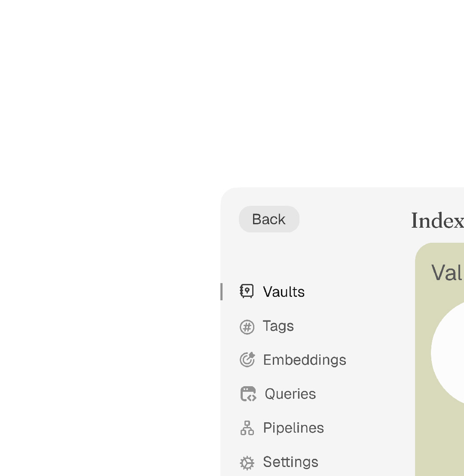This screenshot has width=464, height=476.
Task: Click the Tags hash icon
Action: click(247, 326)
